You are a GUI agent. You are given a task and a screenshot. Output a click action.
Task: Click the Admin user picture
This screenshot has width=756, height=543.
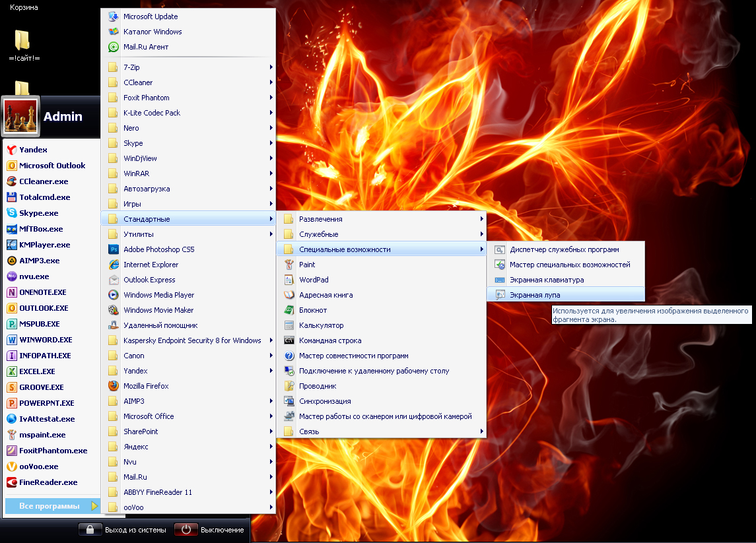pyautogui.click(x=20, y=116)
